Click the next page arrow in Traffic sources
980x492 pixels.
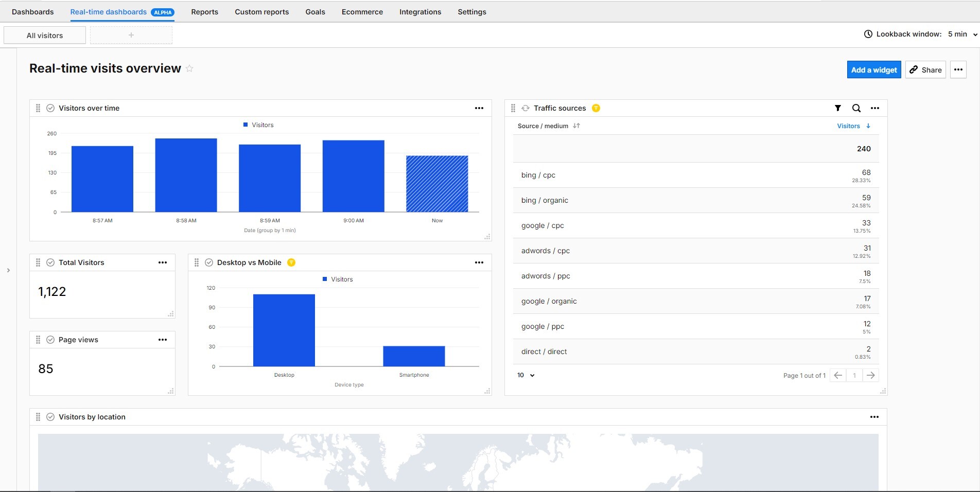(x=871, y=375)
